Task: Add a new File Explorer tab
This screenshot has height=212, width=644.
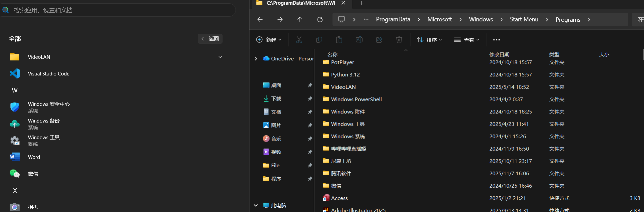Action: pyautogui.click(x=362, y=3)
